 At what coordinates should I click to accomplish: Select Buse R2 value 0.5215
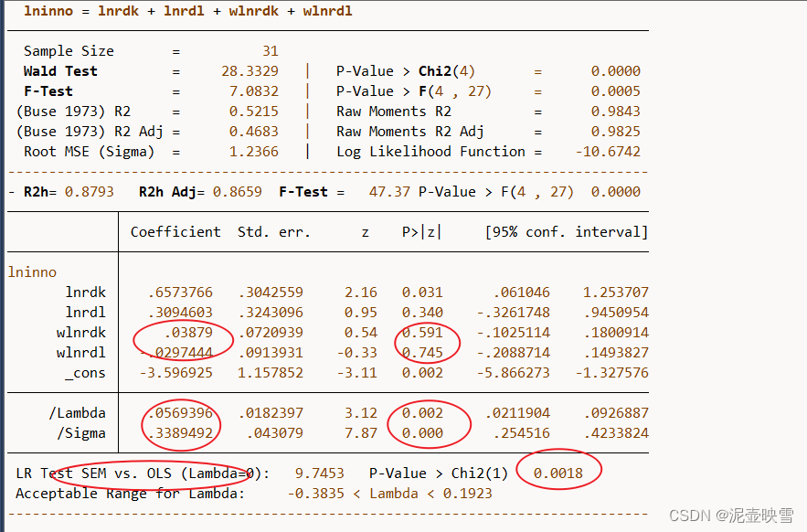click(254, 112)
